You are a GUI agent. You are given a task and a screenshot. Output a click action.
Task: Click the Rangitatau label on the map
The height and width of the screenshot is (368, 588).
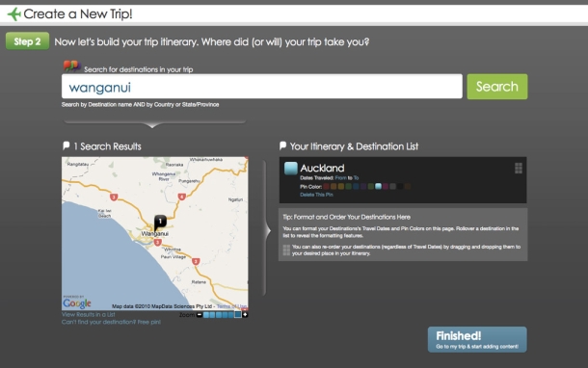point(78,164)
